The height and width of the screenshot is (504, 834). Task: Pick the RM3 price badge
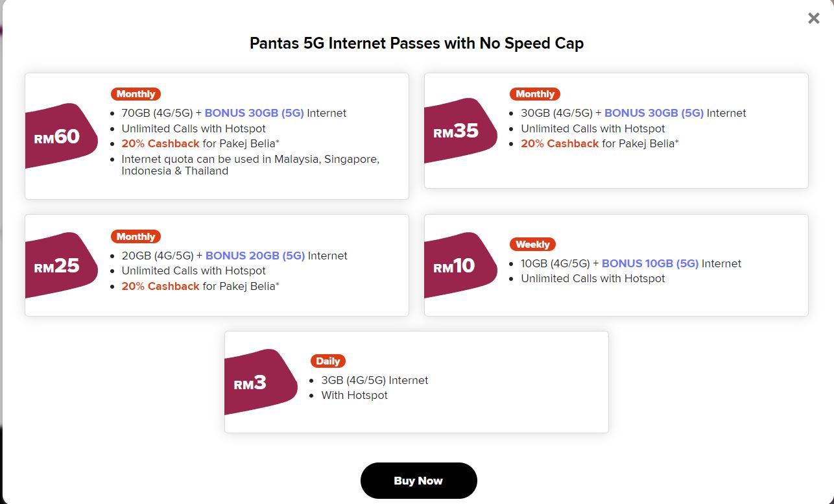(251, 383)
